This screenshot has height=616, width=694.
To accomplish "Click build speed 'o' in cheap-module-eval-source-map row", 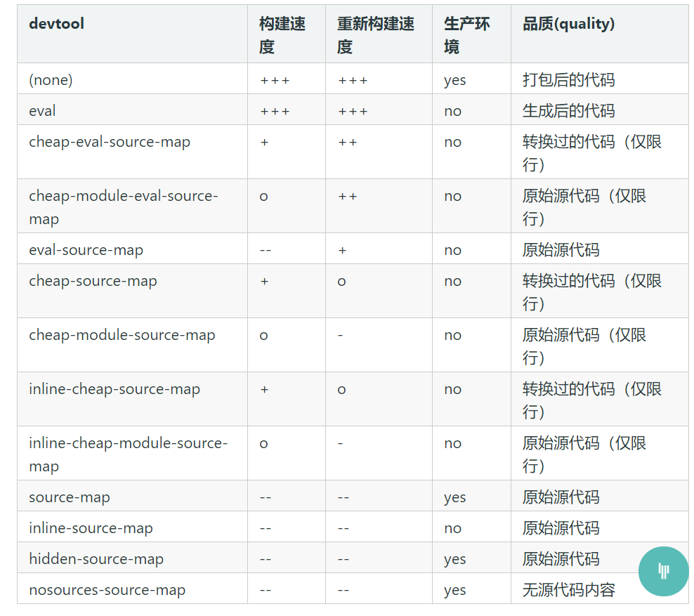I will click(264, 197).
